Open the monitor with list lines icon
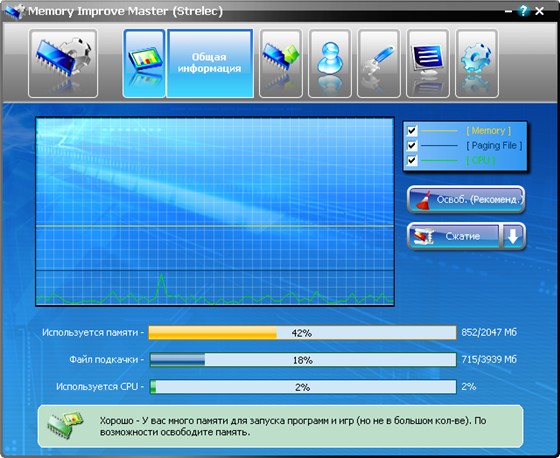Viewport: 560px width, 458px height. [428, 63]
